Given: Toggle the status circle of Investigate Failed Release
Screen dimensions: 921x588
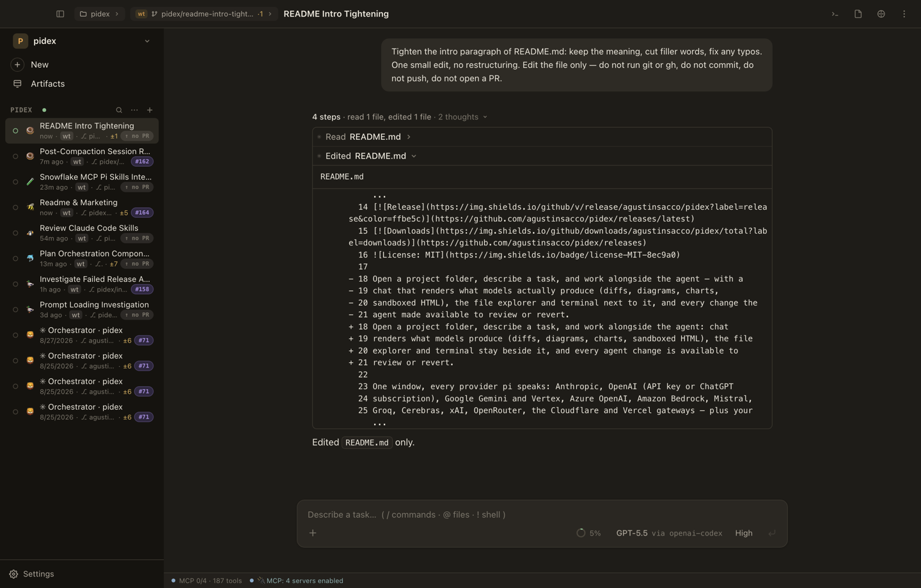Looking at the screenshot, I should pos(15,284).
